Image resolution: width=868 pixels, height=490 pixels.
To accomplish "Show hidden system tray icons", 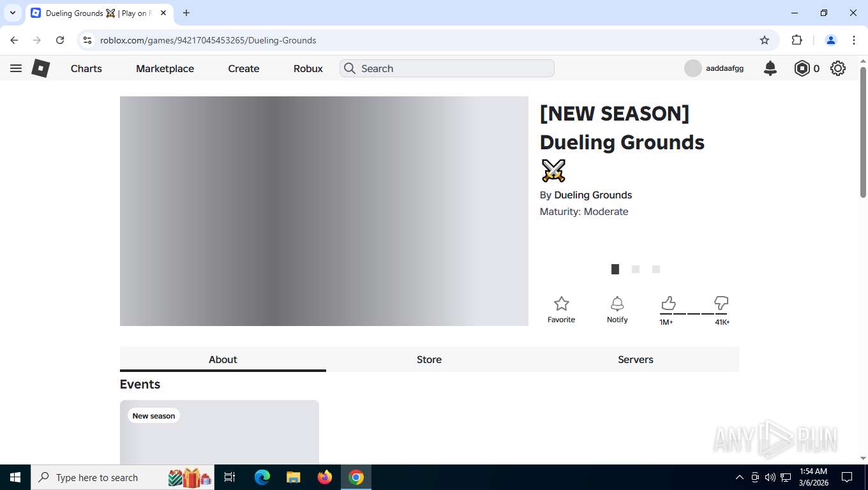I will click(x=740, y=477).
